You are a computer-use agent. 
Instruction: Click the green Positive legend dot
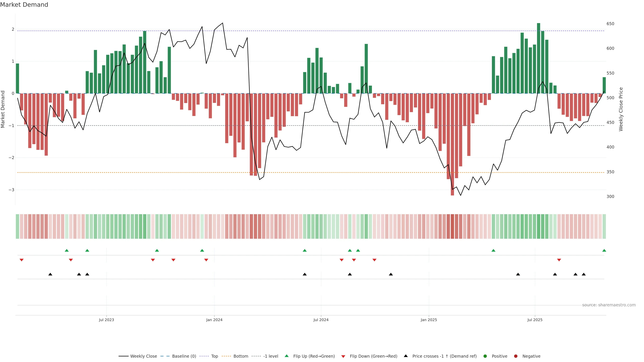(485, 356)
